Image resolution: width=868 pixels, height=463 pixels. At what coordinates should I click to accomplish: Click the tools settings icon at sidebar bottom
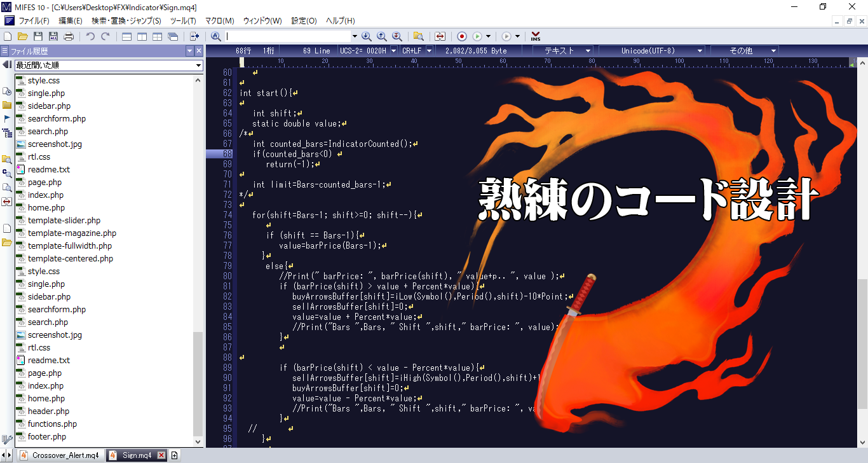(x=7, y=439)
